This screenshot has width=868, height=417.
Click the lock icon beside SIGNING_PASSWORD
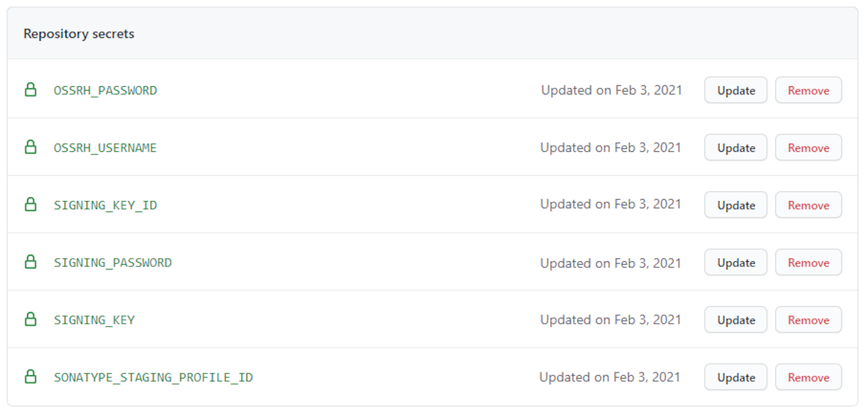(31, 262)
